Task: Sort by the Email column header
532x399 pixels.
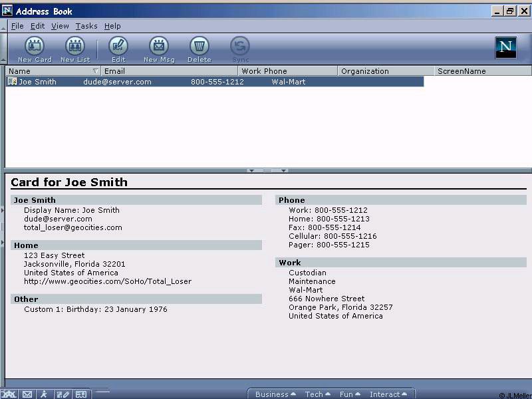Action: (x=170, y=71)
